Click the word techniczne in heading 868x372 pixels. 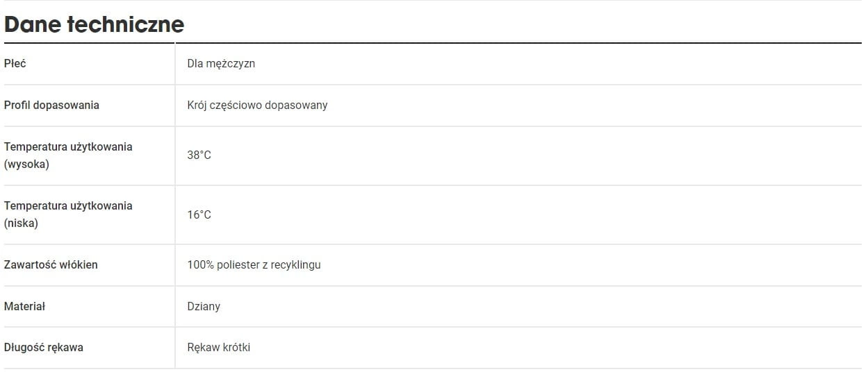point(126,24)
